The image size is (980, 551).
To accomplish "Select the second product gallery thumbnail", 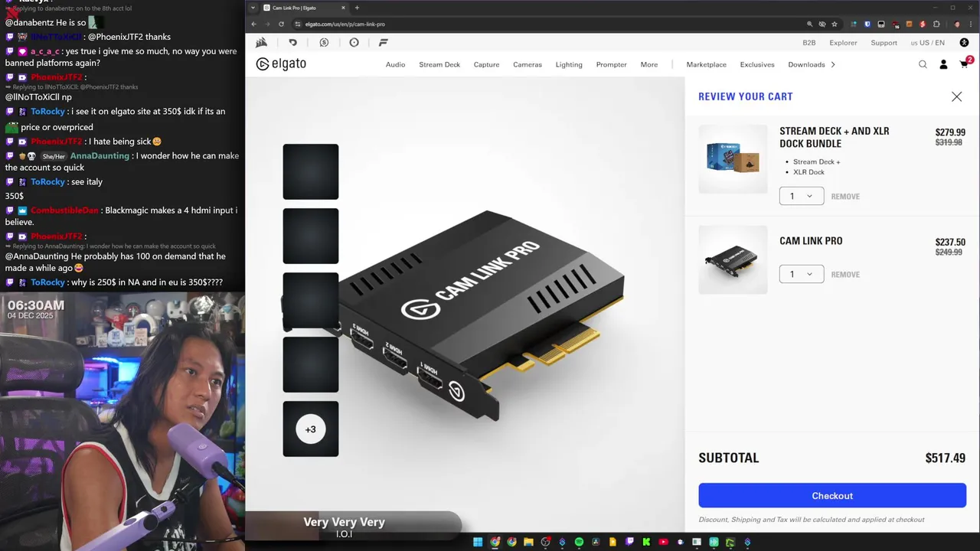I will [311, 236].
